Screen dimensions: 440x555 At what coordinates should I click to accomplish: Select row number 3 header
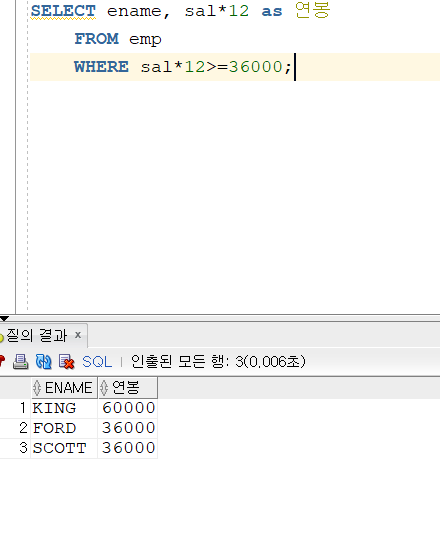(15, 448)
